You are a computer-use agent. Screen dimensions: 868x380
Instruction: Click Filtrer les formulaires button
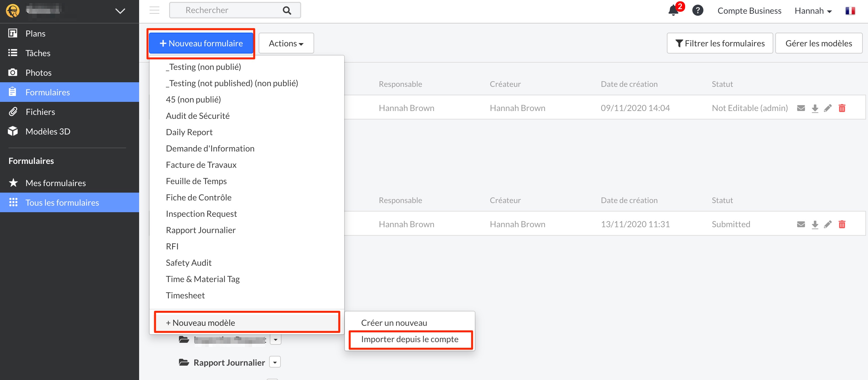(720, 43)
